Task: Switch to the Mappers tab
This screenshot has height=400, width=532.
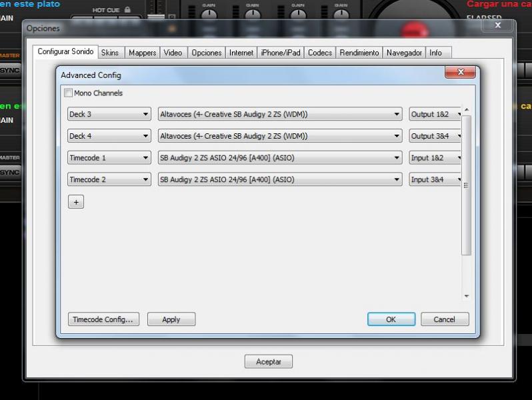Action: pos(143,53)
